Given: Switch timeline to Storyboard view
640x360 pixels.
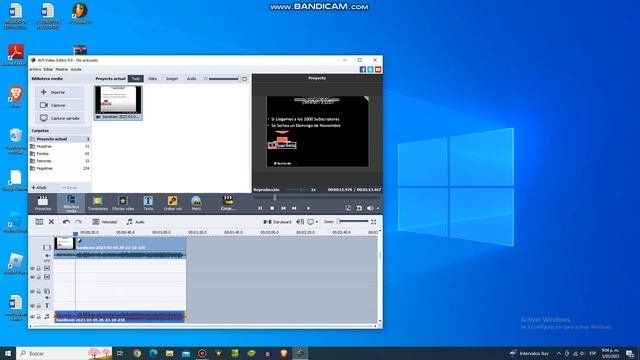Looking at the screenshot, I should tap(278, 222).
